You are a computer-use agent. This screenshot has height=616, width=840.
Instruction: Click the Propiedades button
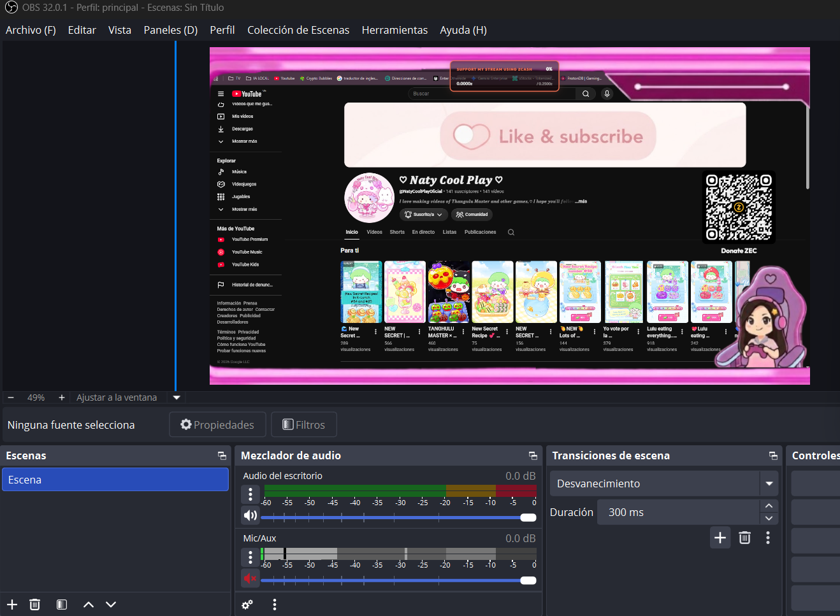(217, 424)
